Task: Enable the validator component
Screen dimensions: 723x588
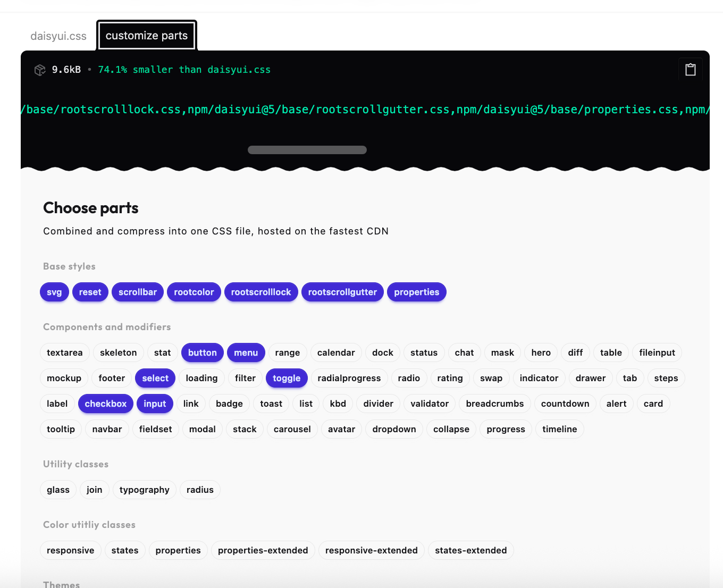Action: pyautogui.click(x=430, y=404)
